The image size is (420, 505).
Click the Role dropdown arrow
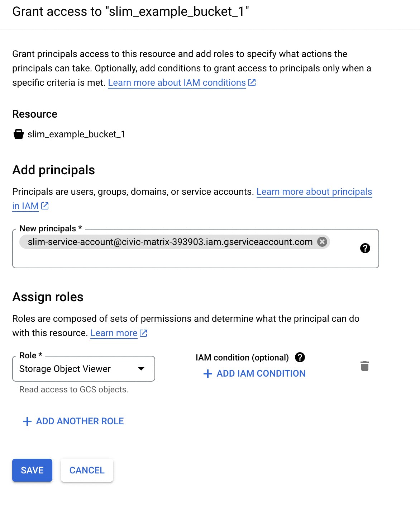pyautogui.click(x=141, y=369)
